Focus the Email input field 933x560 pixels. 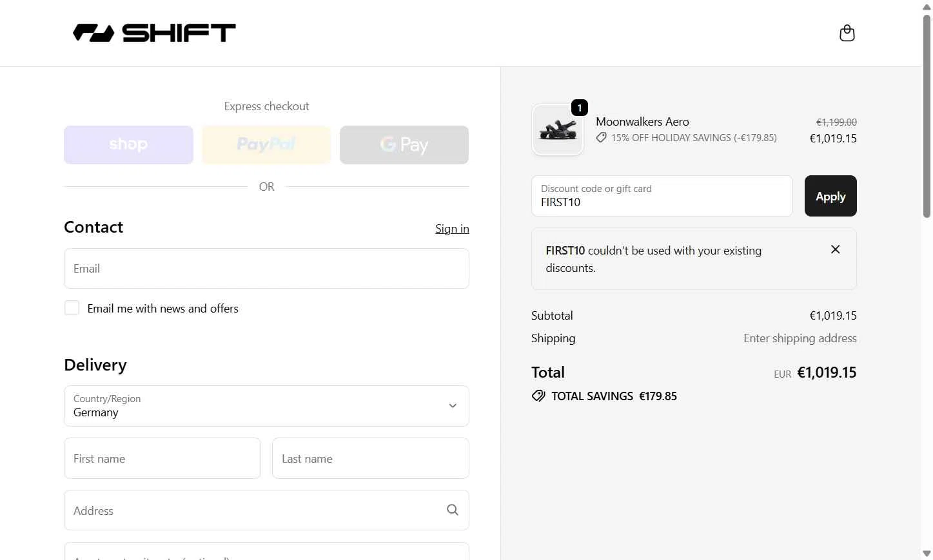coord(266,269)
